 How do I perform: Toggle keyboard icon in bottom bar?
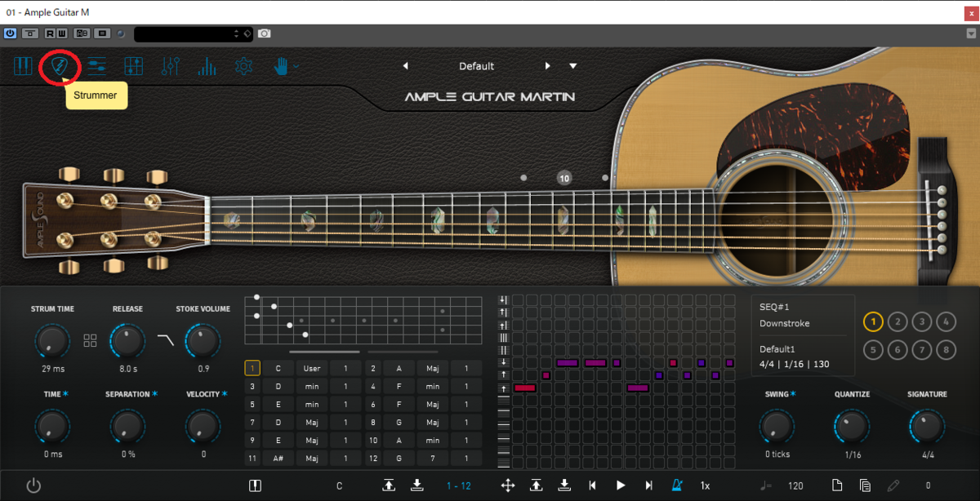pos(255,485)
